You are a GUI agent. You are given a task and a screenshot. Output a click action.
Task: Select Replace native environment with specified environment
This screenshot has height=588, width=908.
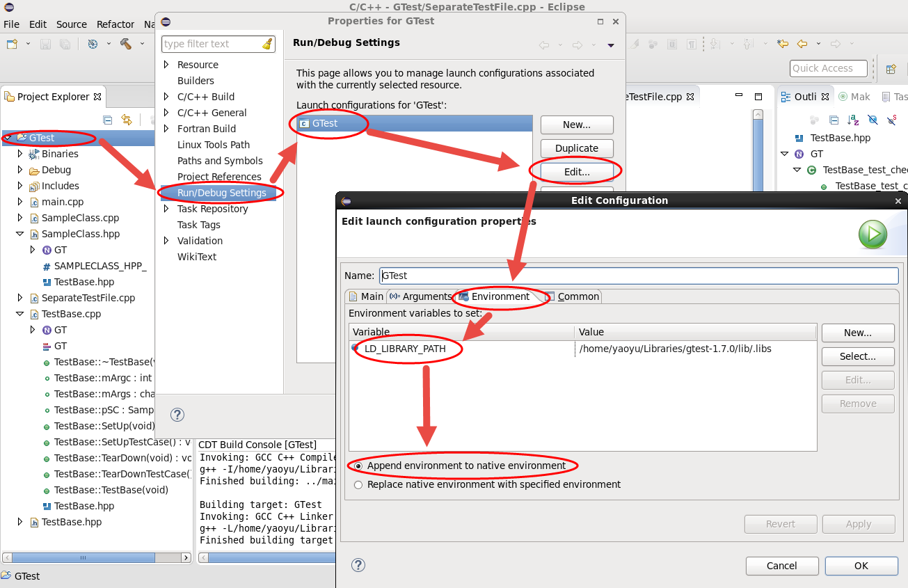(x=358, y=484)
